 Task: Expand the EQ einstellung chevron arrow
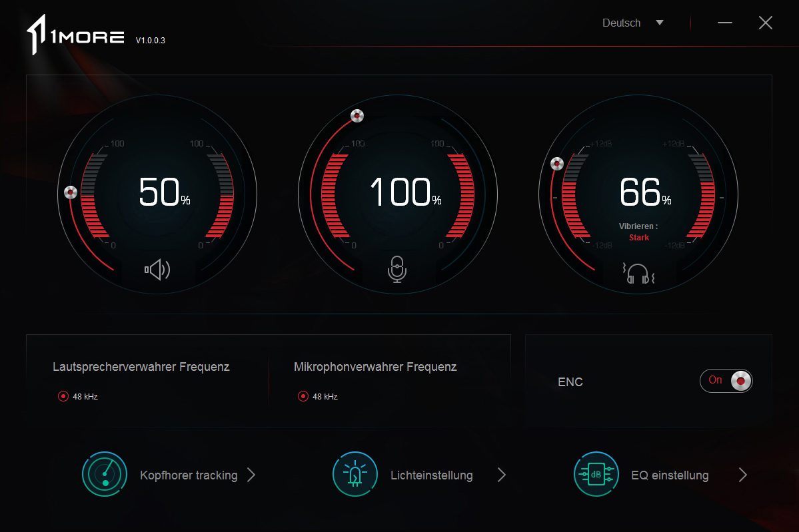[743, 475]
